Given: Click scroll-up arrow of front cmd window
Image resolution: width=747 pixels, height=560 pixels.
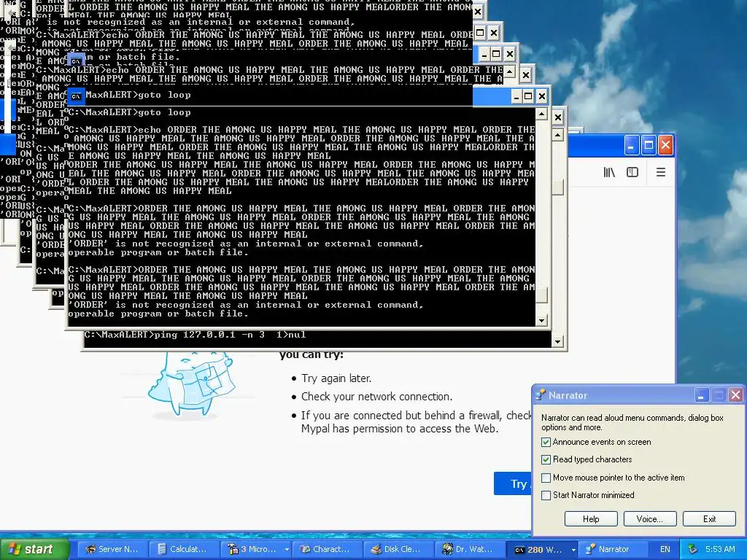Looking at the screenshot, I should [541, 114].
